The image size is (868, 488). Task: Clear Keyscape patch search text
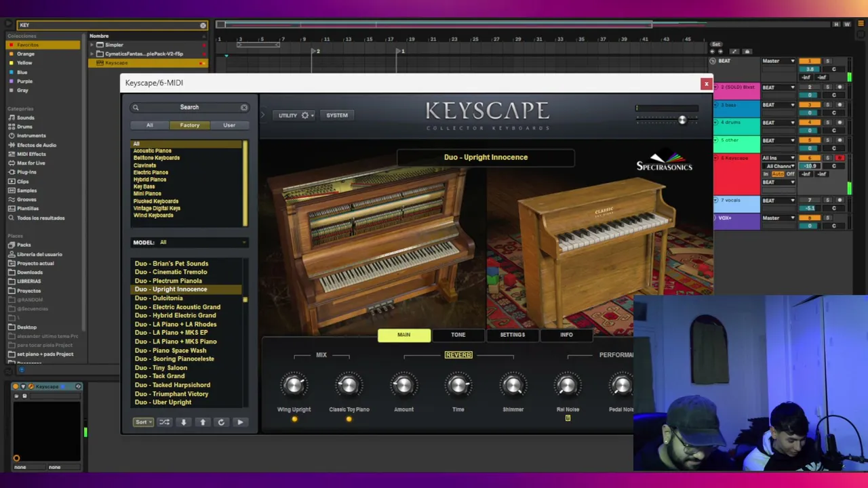(244, 107)
